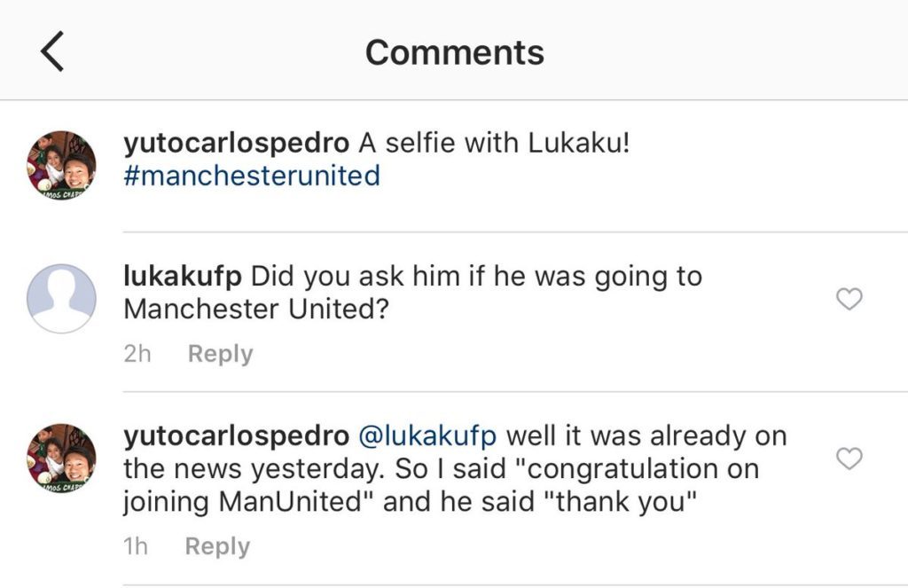Tap the Comments header title
The width and height of the screenshot is (908, 588).
[x=454, y=52]
